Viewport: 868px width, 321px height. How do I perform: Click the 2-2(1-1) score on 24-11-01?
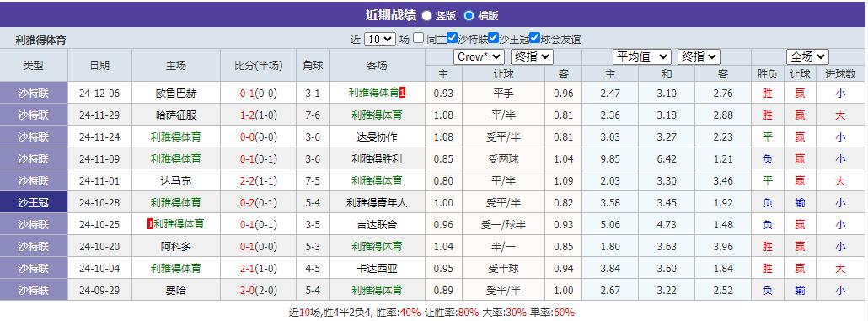259,181
